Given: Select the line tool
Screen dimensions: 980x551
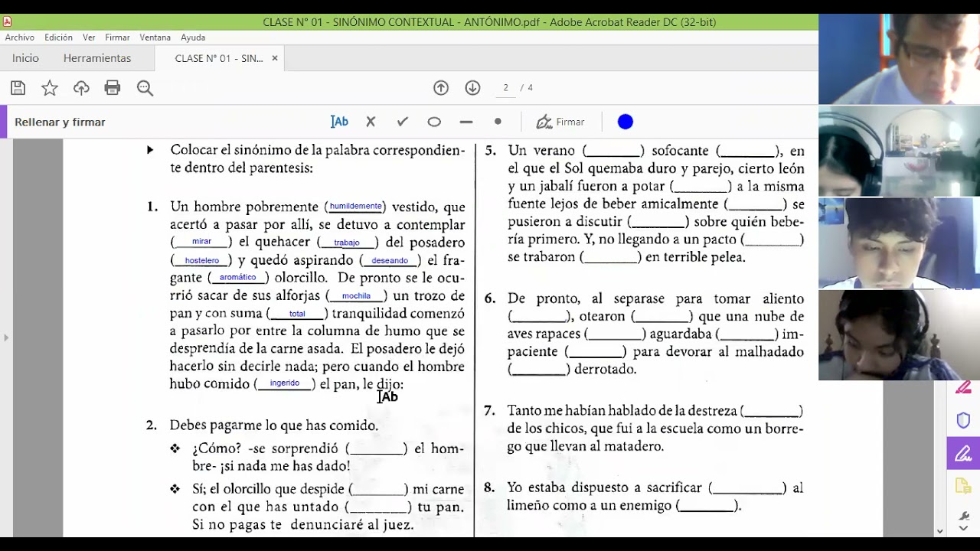Looking at the screenshot, I should coord(466,122).
